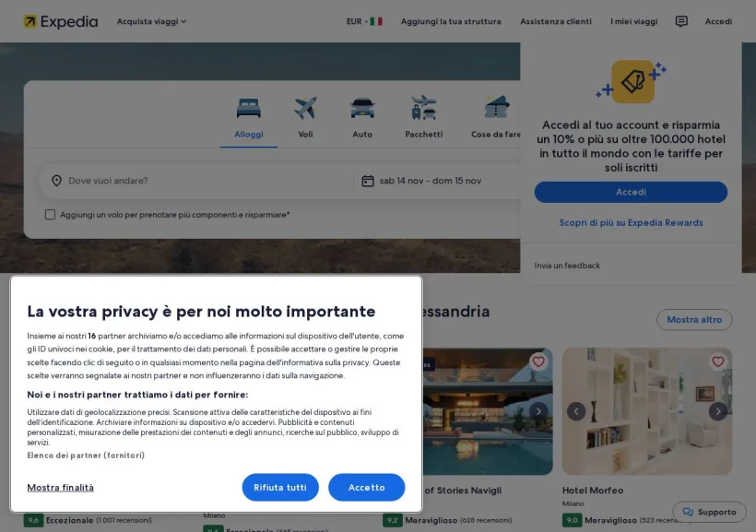Save Hotel Morfeo with heart icon
This screenshot has width=756, height=532.
718,361
